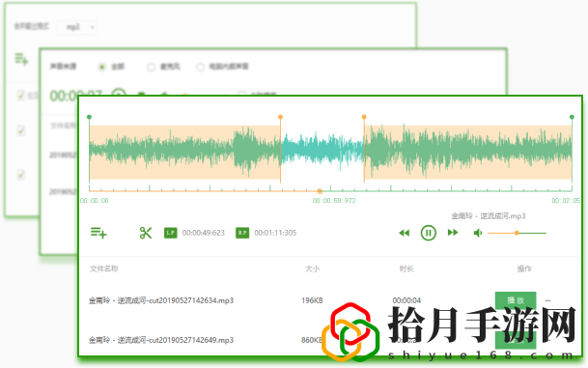
Task: Click the green end marker of the waveform
Action: [572, 117]
